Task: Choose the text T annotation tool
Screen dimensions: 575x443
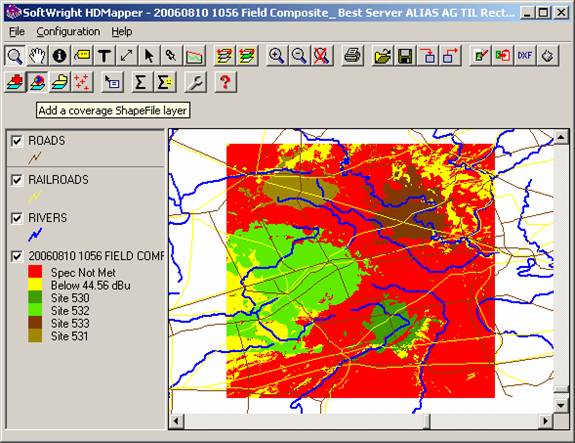Action: click(105, 56)
